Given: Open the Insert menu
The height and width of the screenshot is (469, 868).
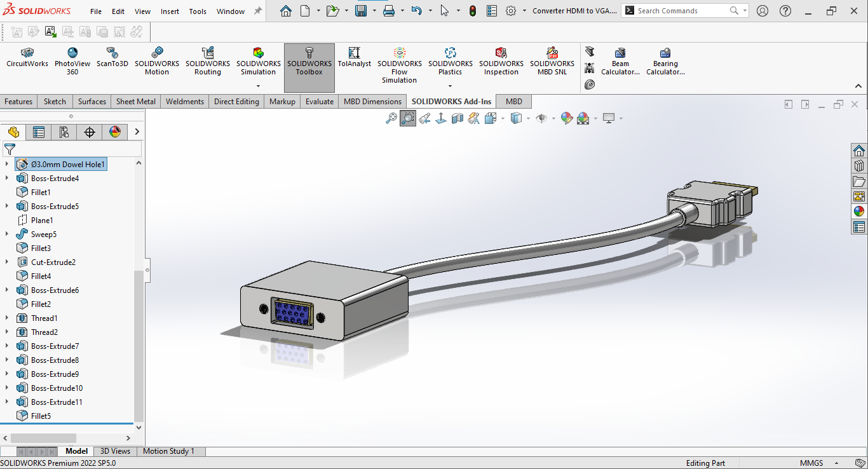Looking at the screenshot, I should (170, 11).
